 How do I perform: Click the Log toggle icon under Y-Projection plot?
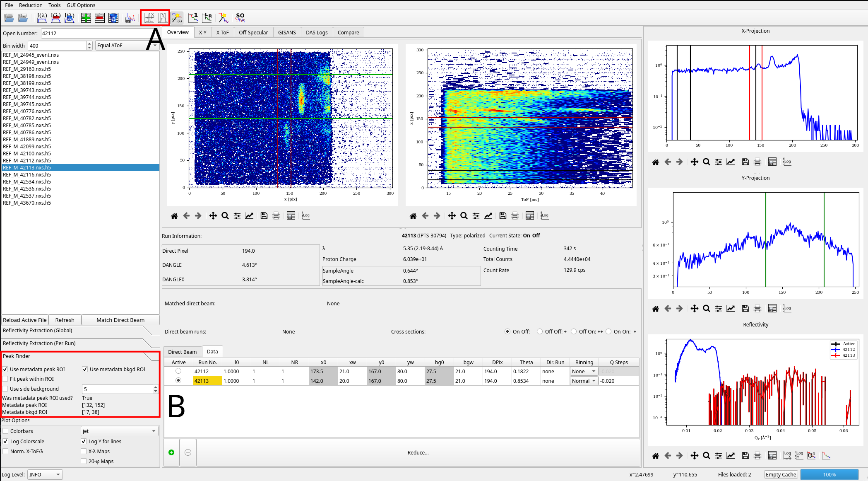tap(787, 308)
